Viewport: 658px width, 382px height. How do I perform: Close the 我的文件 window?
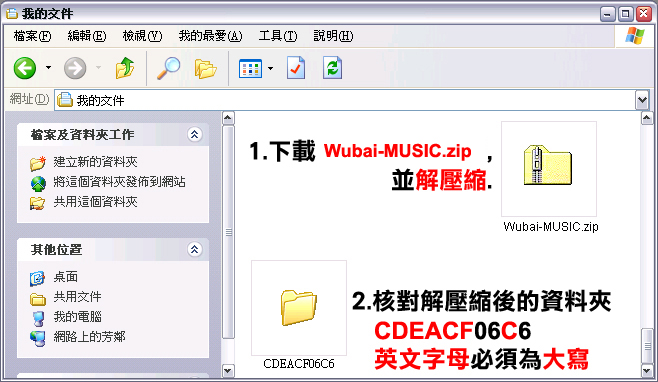(643, 14)
